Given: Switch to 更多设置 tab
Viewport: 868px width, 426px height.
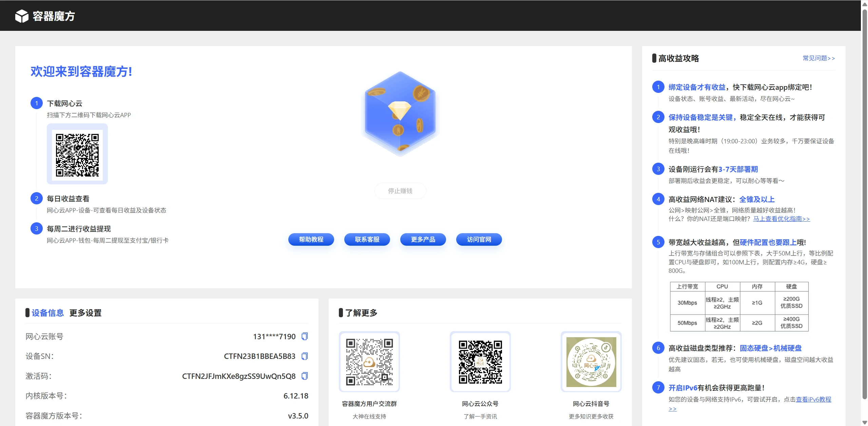Looking at the screenshot, I should 85,313.
